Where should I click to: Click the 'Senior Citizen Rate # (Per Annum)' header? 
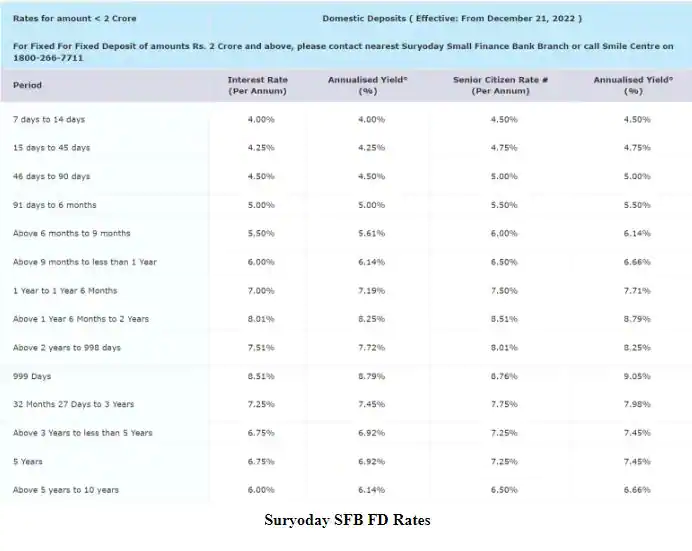(x=500, y=86)
